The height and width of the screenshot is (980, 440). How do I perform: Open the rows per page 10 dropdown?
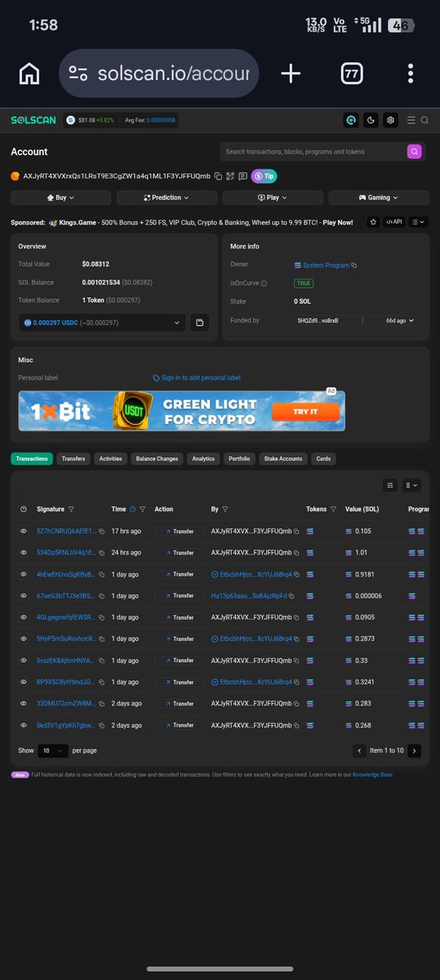coord(53,750)
